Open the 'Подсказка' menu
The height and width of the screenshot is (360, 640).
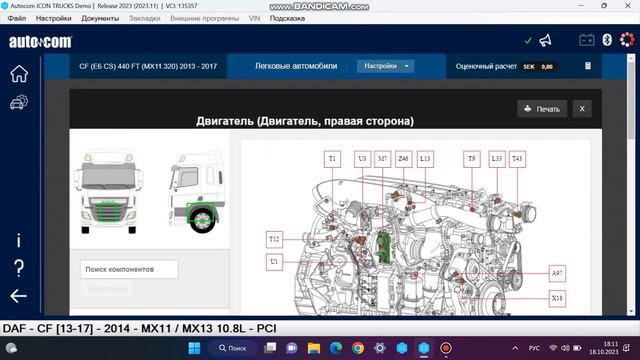[x=287, y=18]
